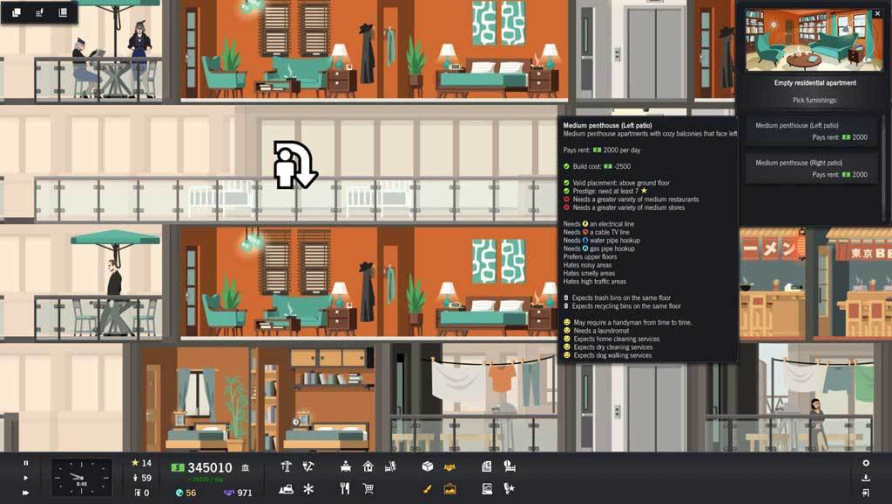Pause the game simulation
892x504 pixels.
point(26,463)
